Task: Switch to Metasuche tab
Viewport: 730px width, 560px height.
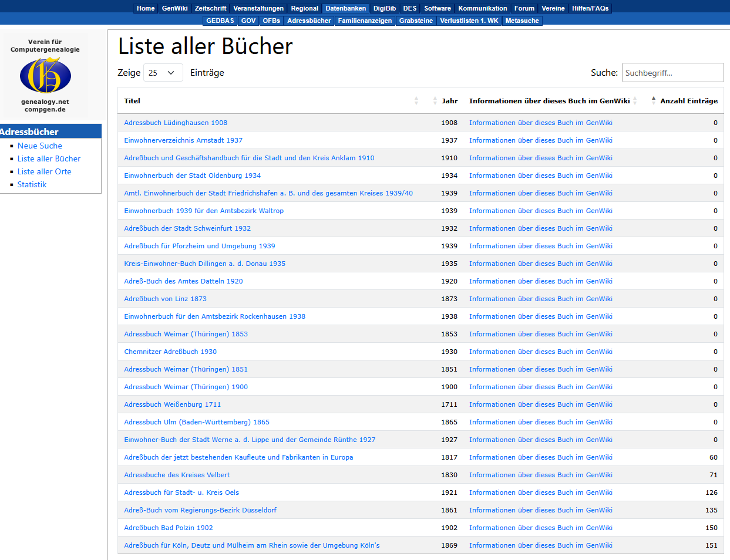Action: point(522,21)
